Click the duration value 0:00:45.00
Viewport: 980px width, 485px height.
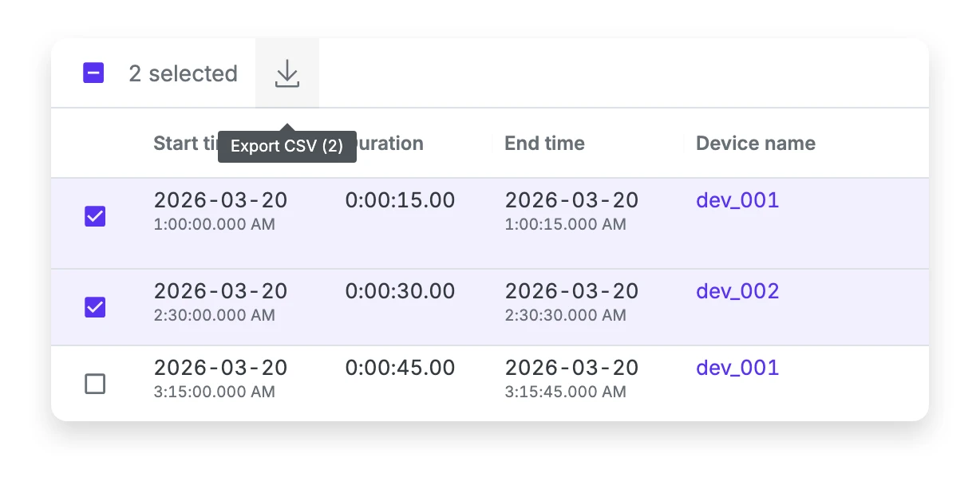[x=400, y=368]
